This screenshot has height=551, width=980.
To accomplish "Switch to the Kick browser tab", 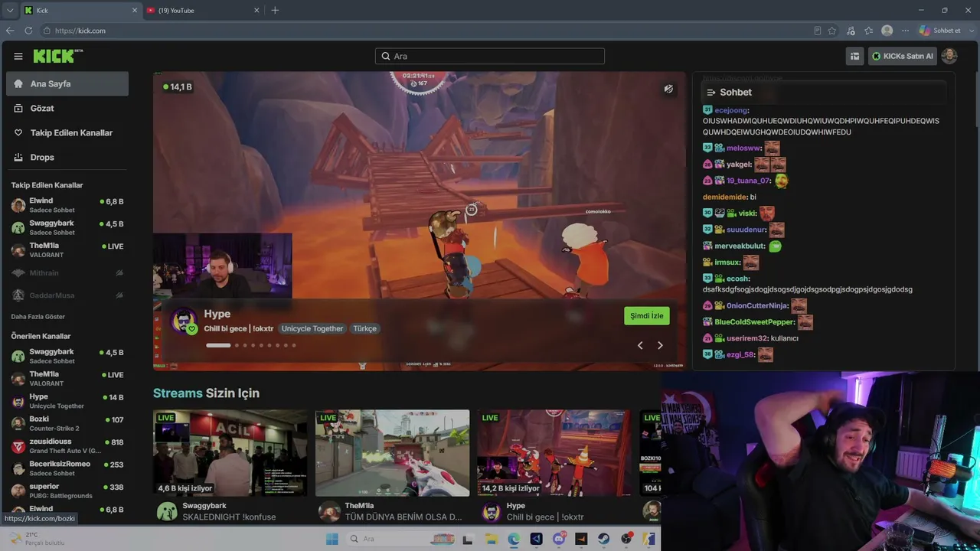I will (x=80, y=11).
